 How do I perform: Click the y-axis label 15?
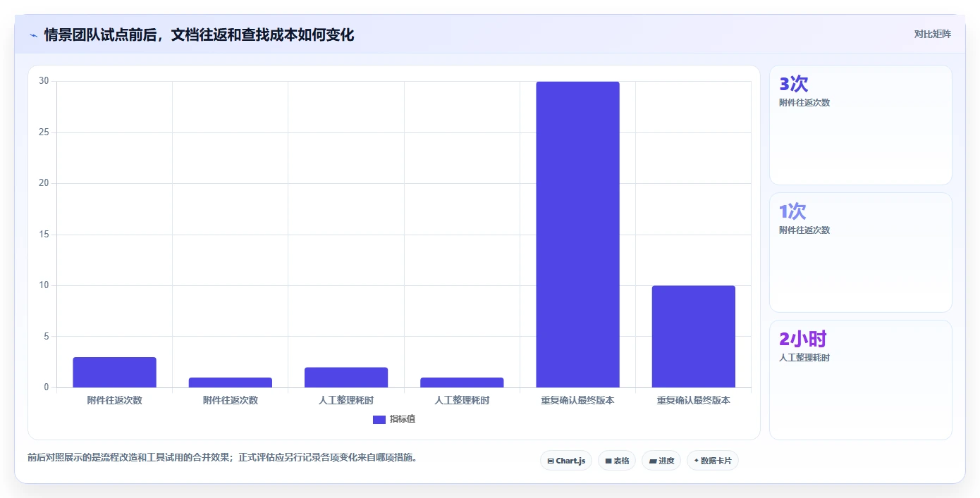point(44,235)
